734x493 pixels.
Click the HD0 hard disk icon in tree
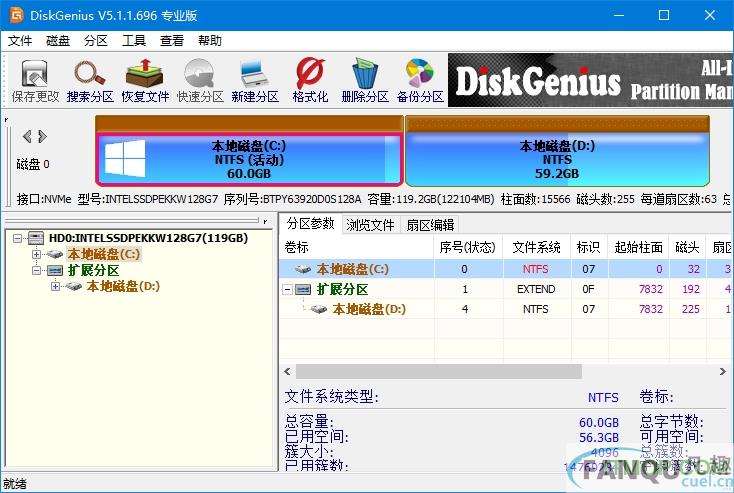coord(36,238)
